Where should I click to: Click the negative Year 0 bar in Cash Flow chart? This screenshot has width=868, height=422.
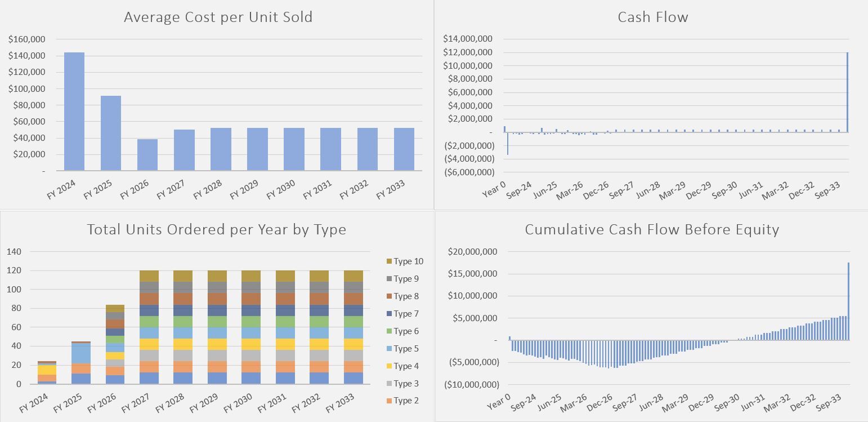click(507, 144)
